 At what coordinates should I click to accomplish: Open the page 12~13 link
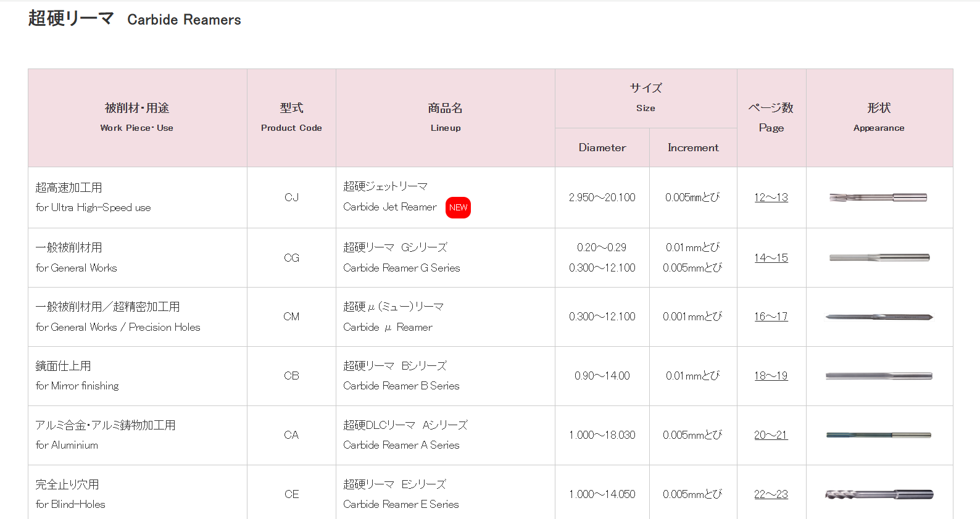771,197
